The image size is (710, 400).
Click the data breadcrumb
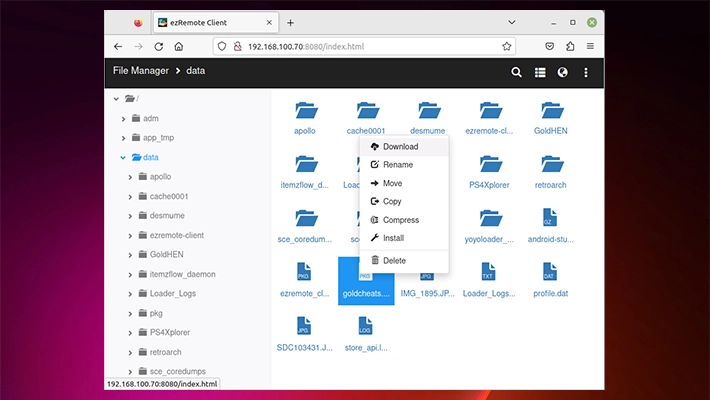(196, 71)
